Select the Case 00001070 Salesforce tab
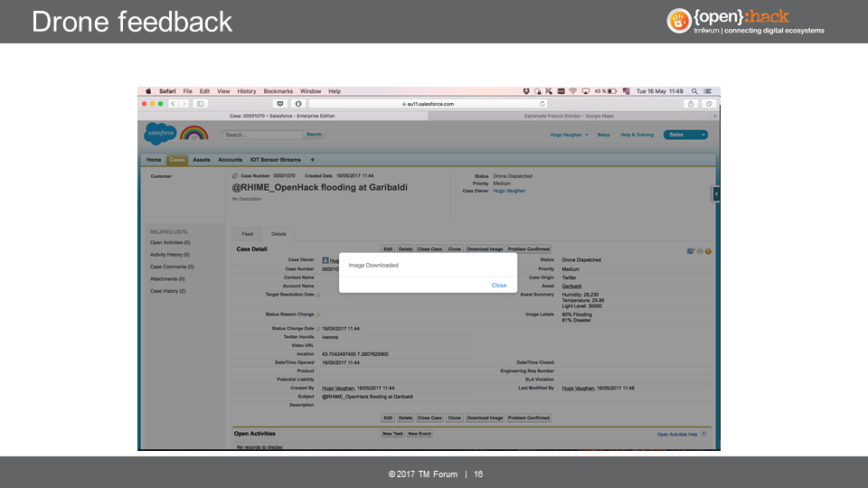 pos(282,117)
